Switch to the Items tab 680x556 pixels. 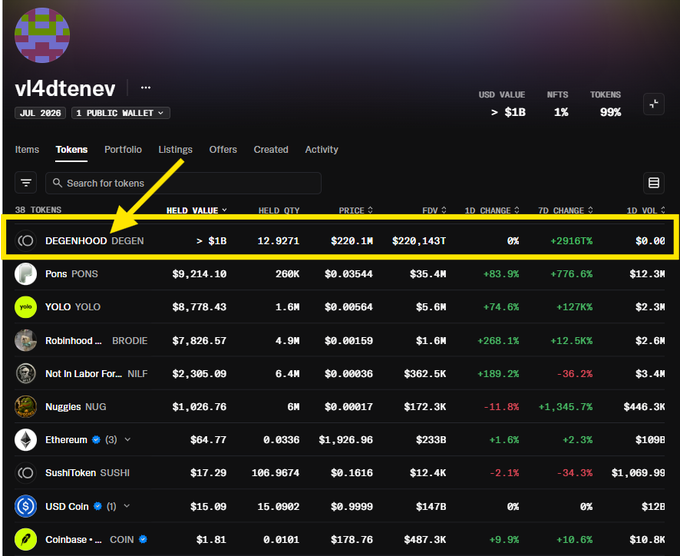[x=27, y=150]
